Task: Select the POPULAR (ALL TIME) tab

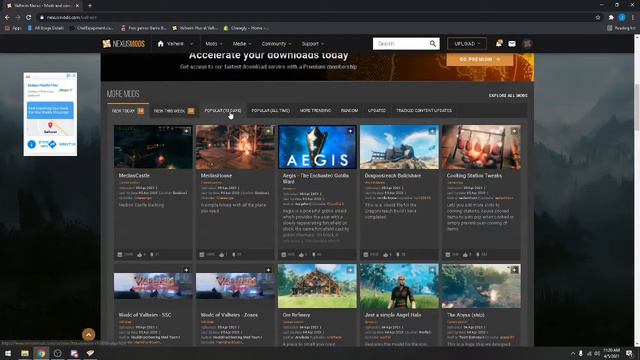Action: [x=271, y=111]
